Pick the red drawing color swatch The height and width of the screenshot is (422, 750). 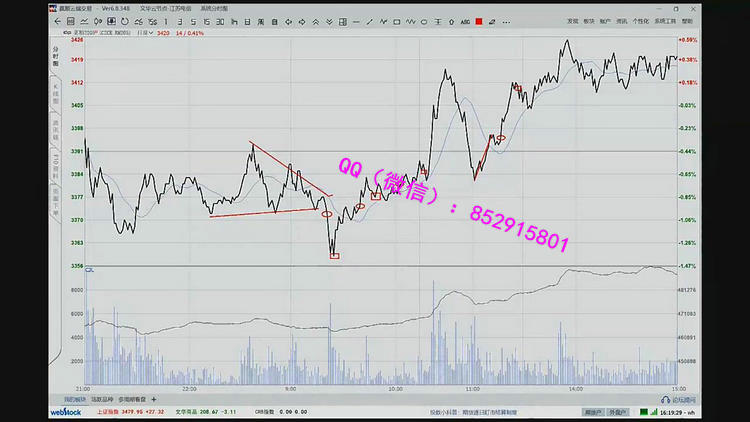tap(479, 21)
